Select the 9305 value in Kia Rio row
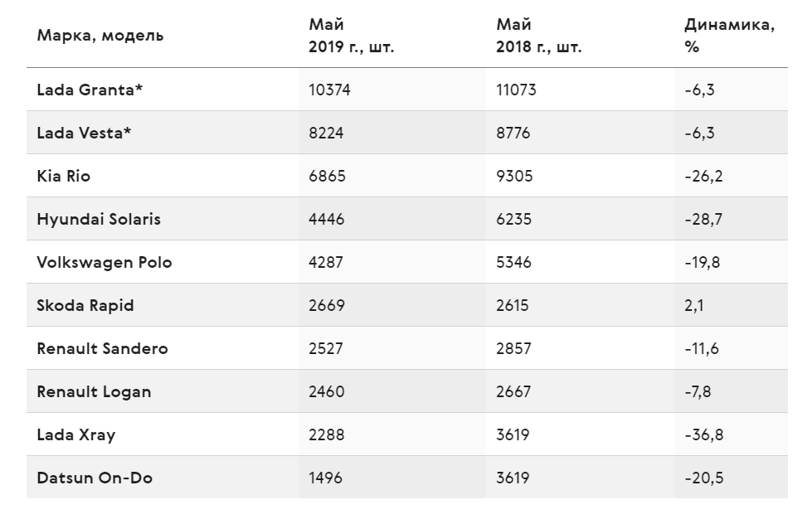Viewport: 812px width, 529px height. [514, 176]
